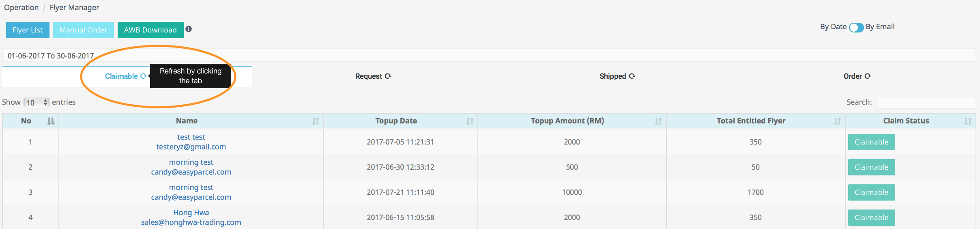Click the info icon beside AWB Download
The image size is (980, 229).
(x=189, y=29)
